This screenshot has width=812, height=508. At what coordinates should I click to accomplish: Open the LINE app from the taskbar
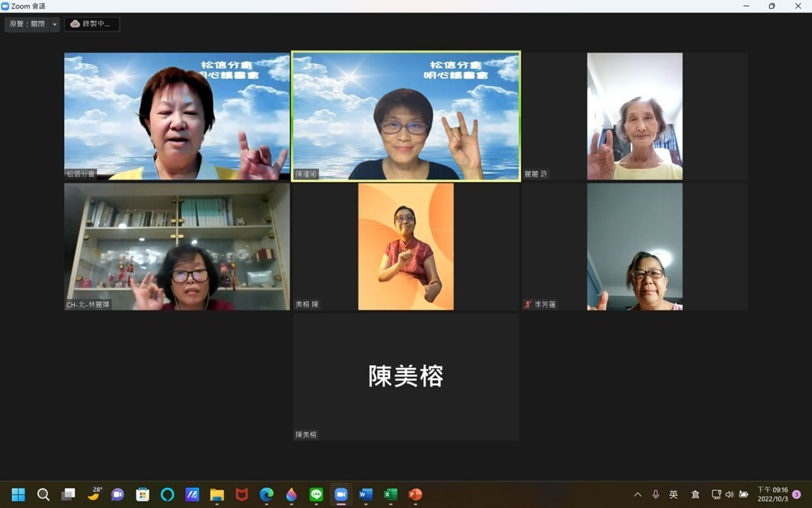tap(316, 494)
